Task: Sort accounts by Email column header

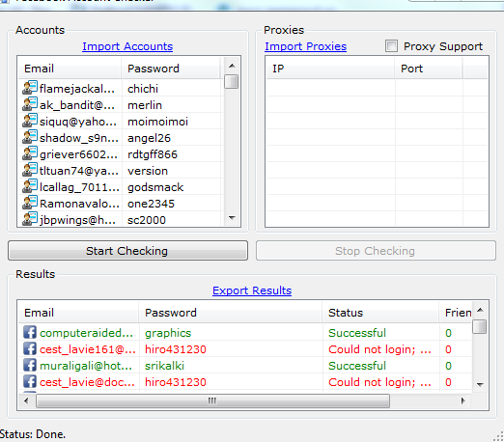Action: (70, 69)
